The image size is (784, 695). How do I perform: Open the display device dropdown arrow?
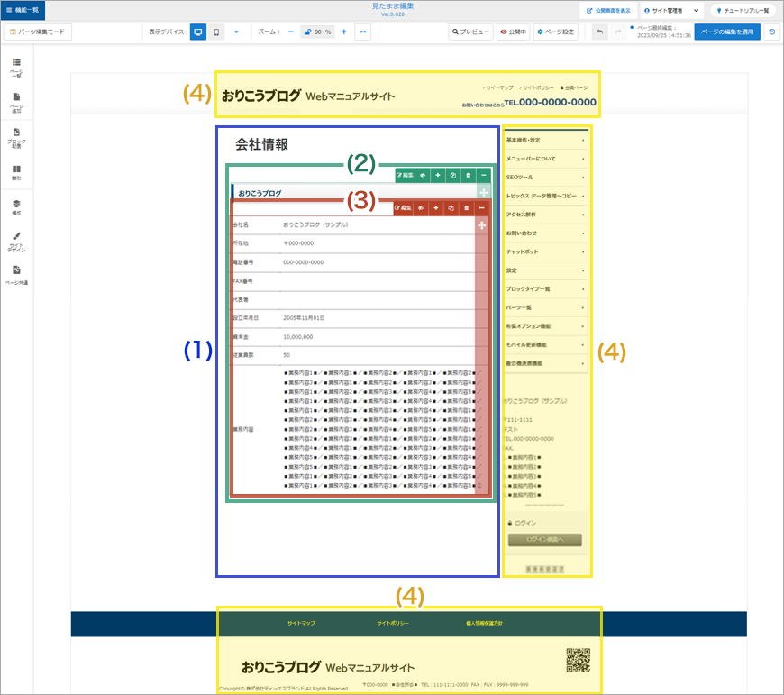236,32
